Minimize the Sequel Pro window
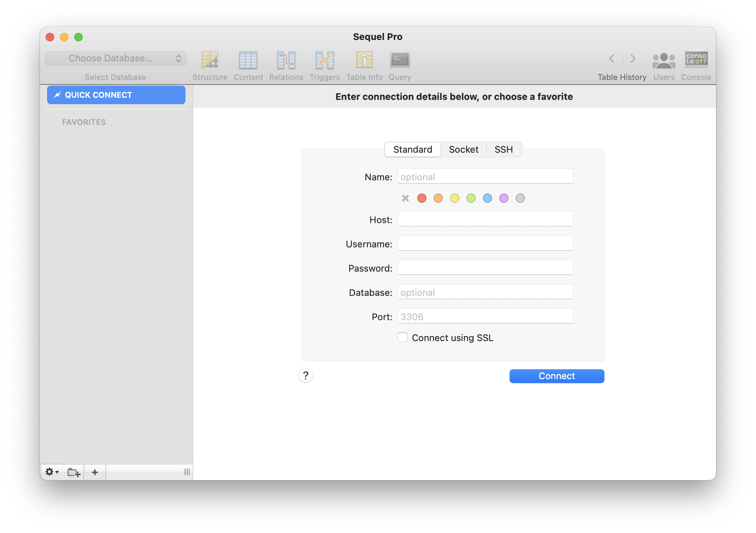The image size is (756, 533). 64,37
